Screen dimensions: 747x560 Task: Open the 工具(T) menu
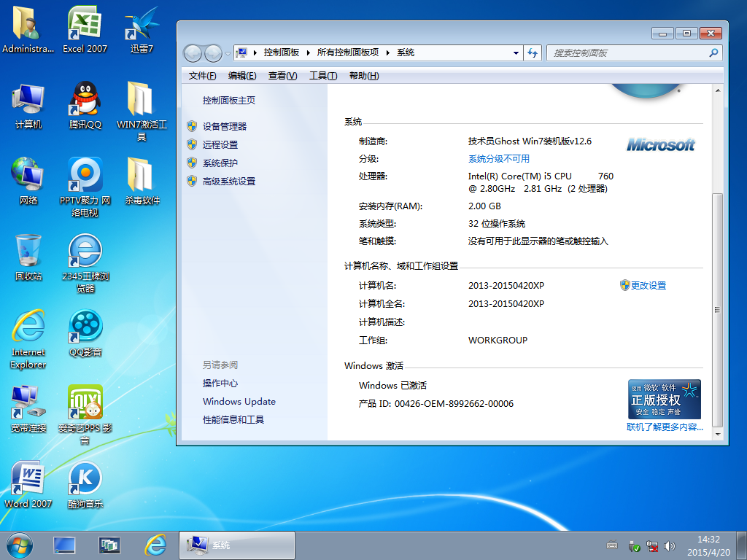coord(323,76)
